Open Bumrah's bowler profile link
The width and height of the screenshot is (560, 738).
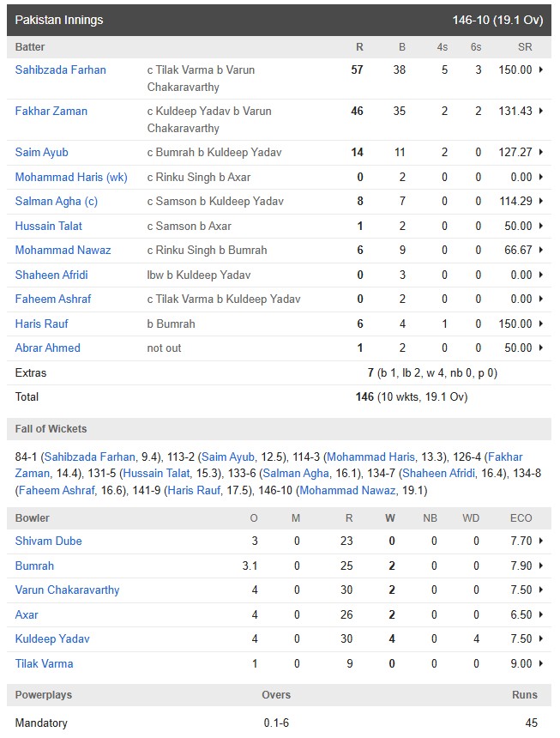click(x=34, y=566)
